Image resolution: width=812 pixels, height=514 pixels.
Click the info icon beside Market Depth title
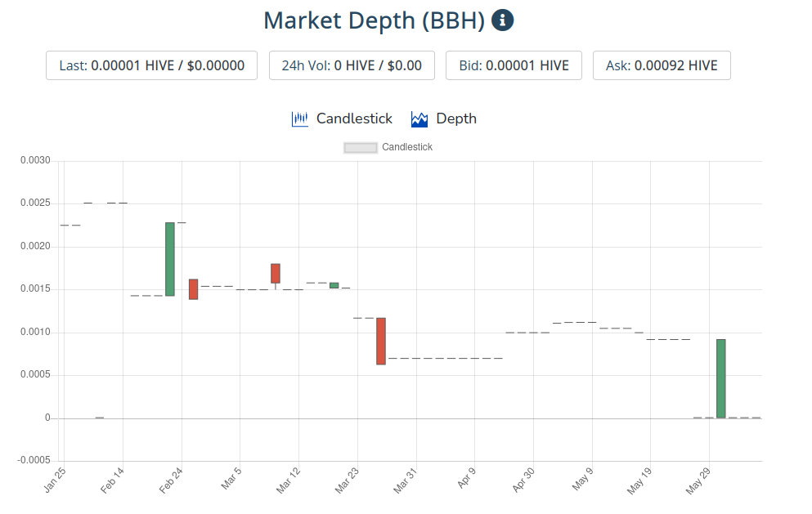[502, 20]
